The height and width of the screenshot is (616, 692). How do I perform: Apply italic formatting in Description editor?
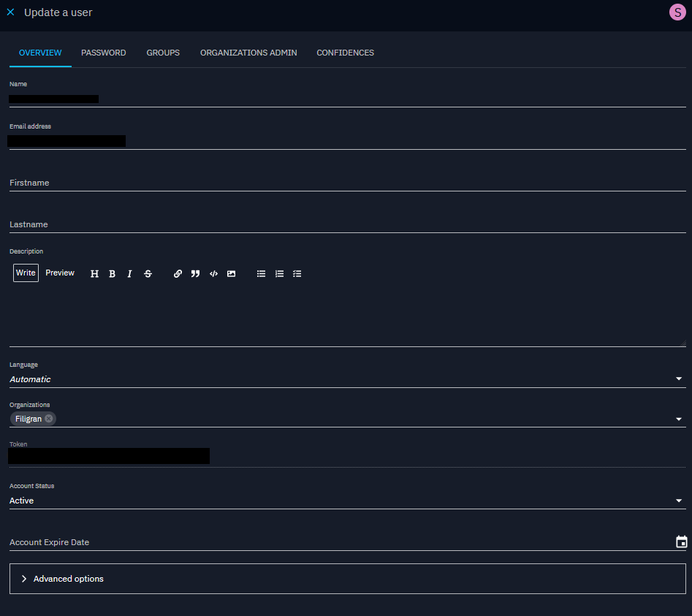[129, 274]
